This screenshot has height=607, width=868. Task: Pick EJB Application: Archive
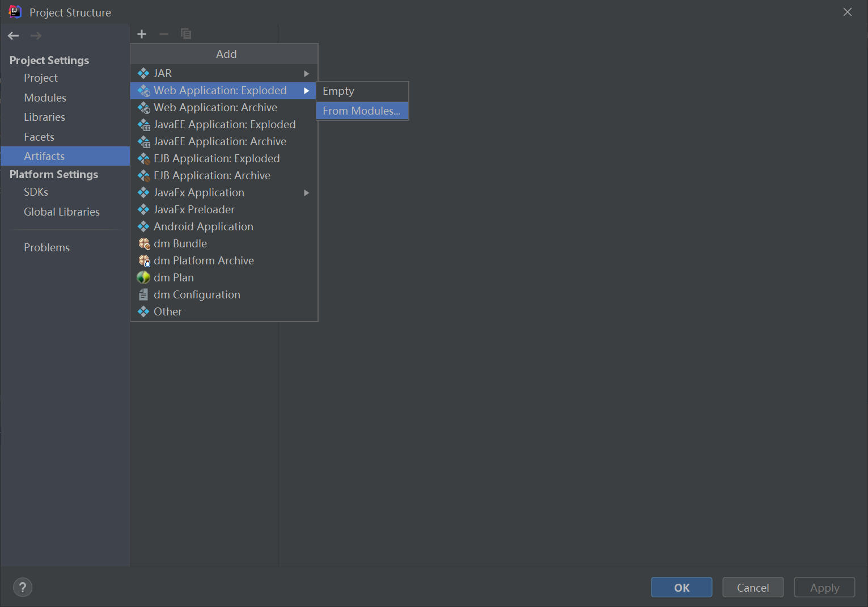(x=224, y=175)
